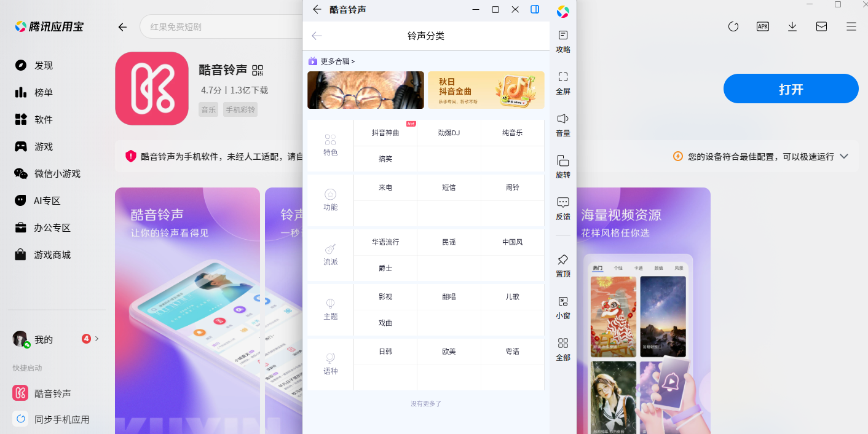This screenshot has height=434, width=868.
Task: Choose 来电 ringtone function
Action: tap(385, 187)
